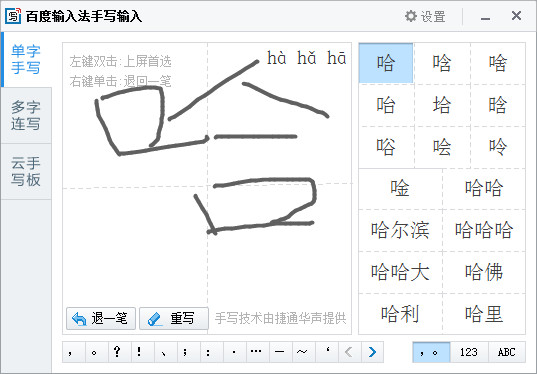Click the hǎ pinyin reading
537x374 pixels.
coord(306,58)
